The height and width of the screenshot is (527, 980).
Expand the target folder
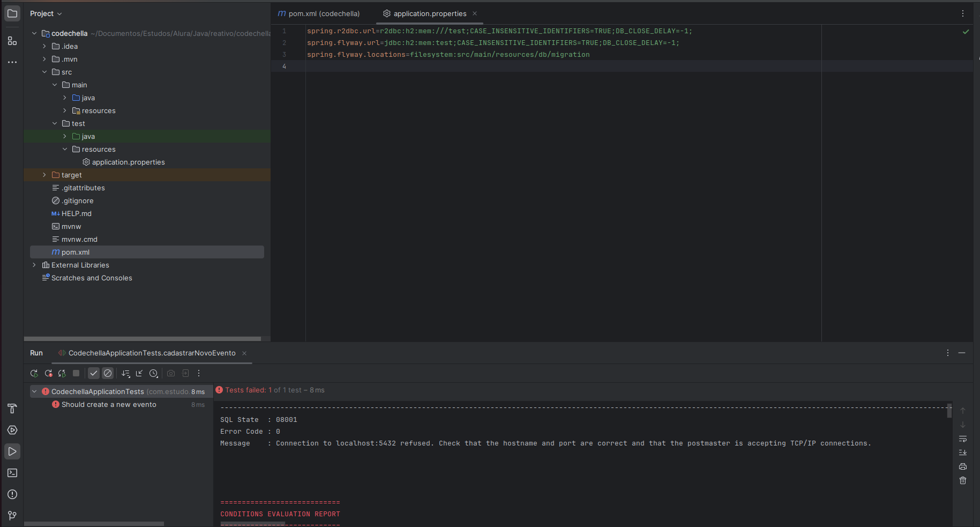44,175
